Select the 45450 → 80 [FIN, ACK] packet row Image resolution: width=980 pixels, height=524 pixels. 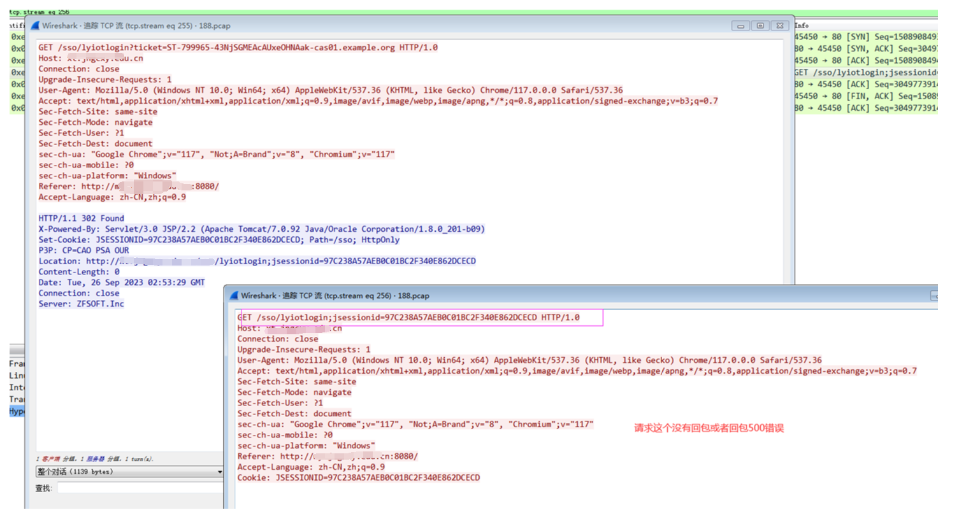(865, 96)
